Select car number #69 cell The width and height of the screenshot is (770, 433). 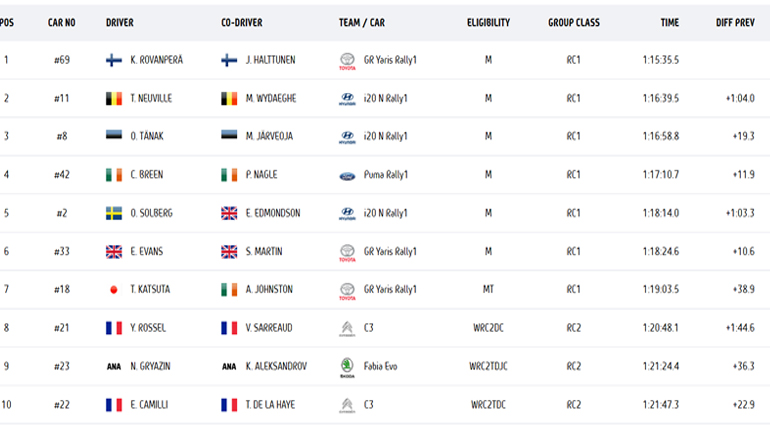pos(62,60)
